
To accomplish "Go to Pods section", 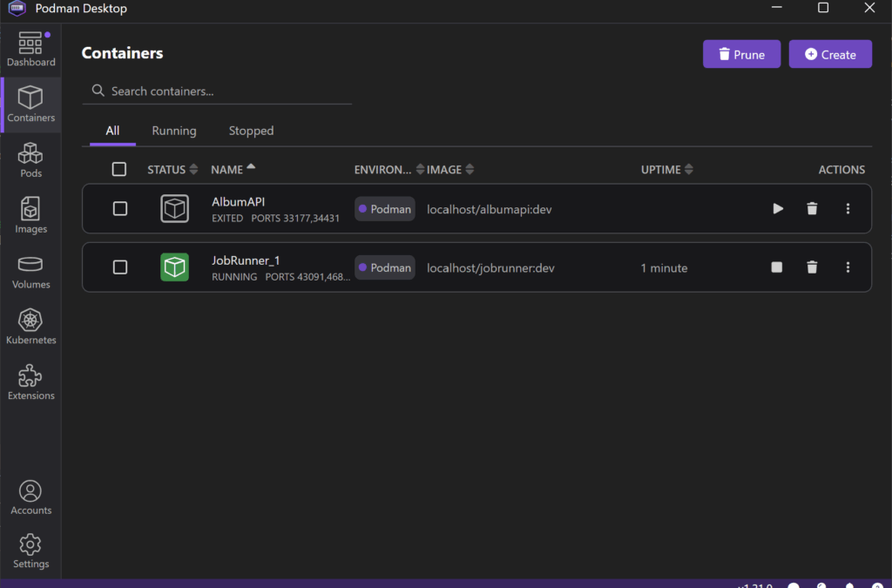I will tap(30, 160).
